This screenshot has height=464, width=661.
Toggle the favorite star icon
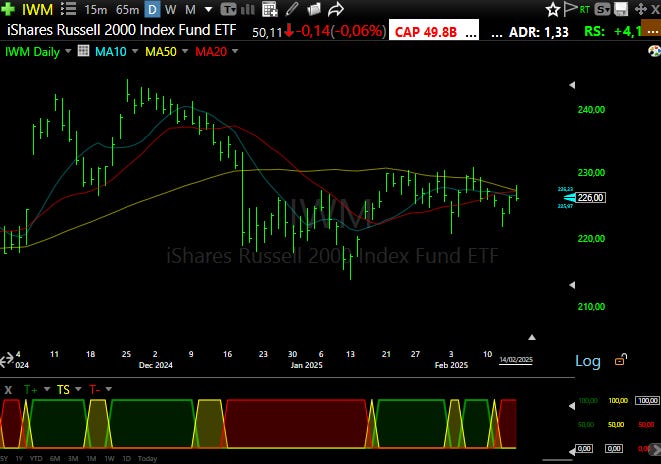pos(552,9)
